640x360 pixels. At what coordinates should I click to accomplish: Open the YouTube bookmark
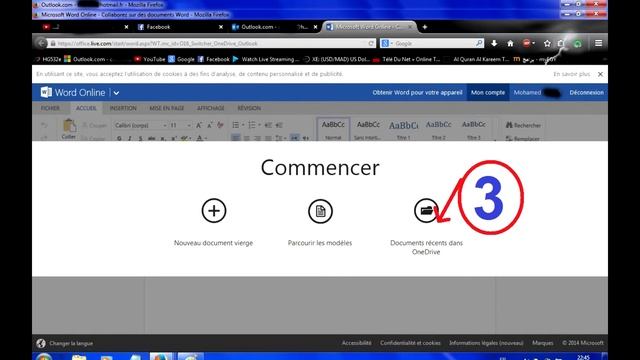pos(149,59)
